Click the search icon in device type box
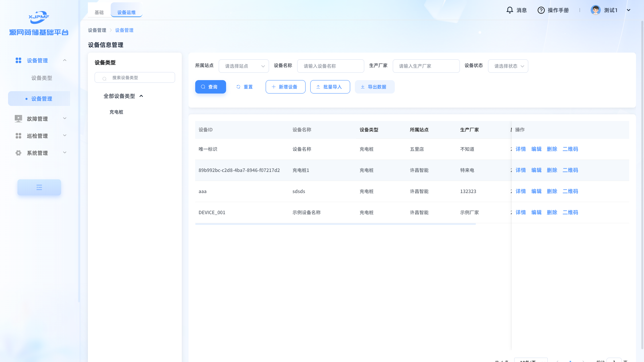 pyautogui.click(x=104, y=78)
